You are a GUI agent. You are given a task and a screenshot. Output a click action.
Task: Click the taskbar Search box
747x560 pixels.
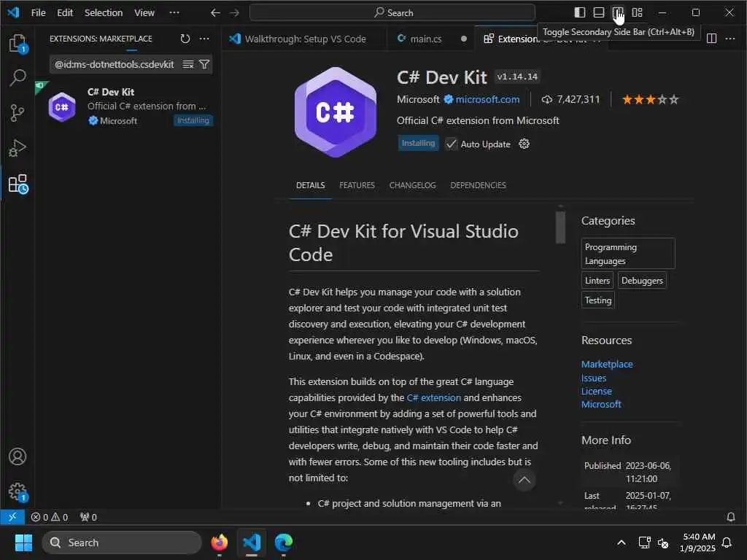click(x=122, y=542)
